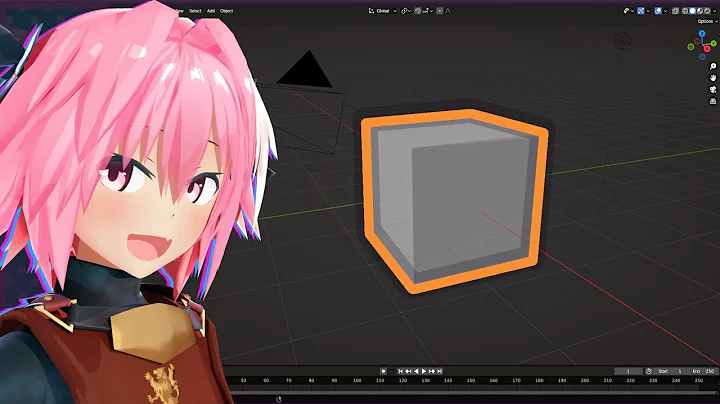Viewport: 720px width, 404px height.
Task: Click frame 100 on the timeline ruler
Action: click(357, 380)
